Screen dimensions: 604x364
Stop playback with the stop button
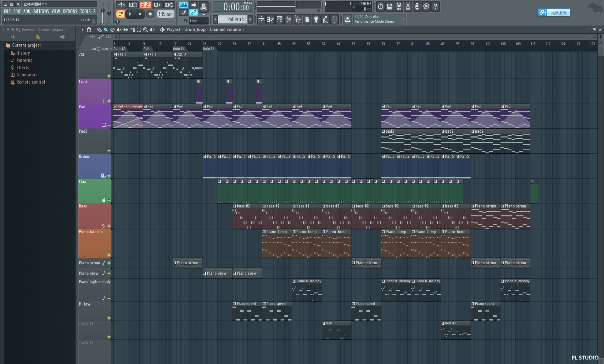pyautogui.click(x=140, y=14)
